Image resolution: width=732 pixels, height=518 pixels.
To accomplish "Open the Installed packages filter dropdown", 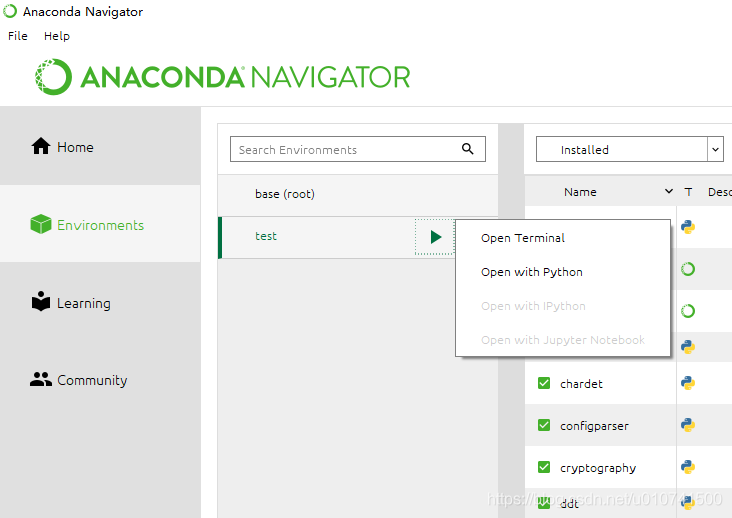I will pos(630,149).
